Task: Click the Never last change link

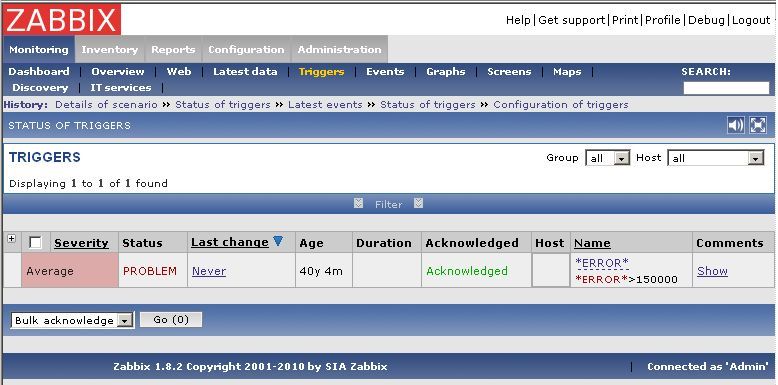Action: 209,271
